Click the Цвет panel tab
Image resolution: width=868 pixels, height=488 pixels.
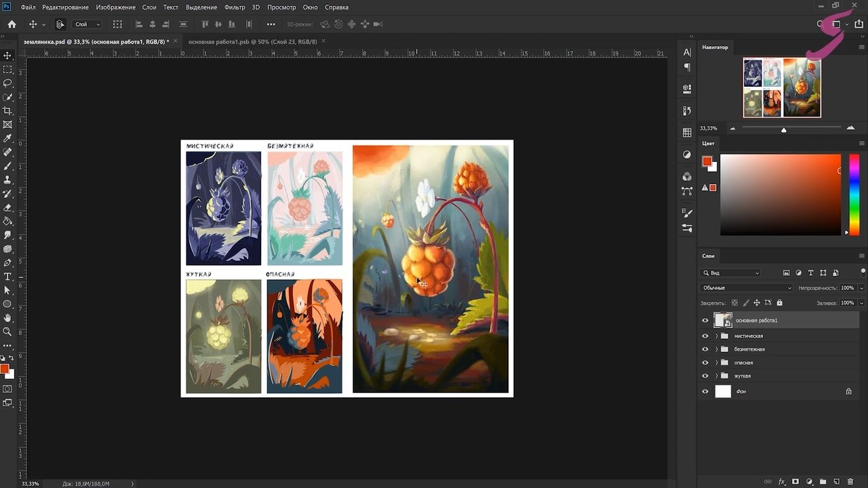click(x=708, y=144)
